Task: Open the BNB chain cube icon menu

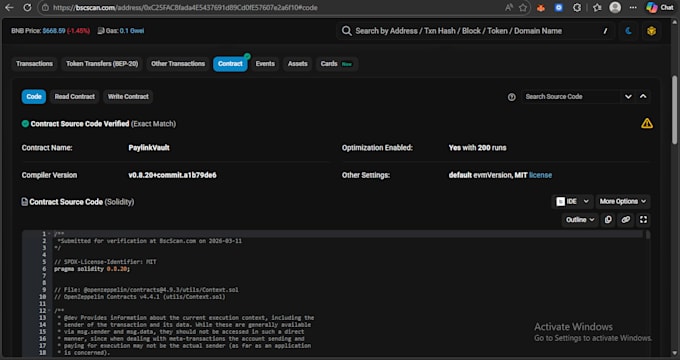Action: point(651,31)
